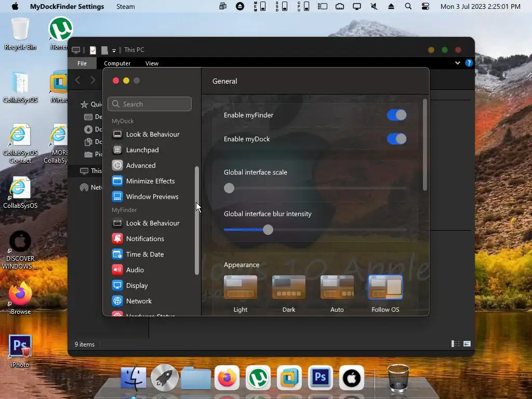The height and width of the screenshot is (399, 532).
Task: Select DISCOVER WINDOWS desktop shortcut
Action: 20,250
